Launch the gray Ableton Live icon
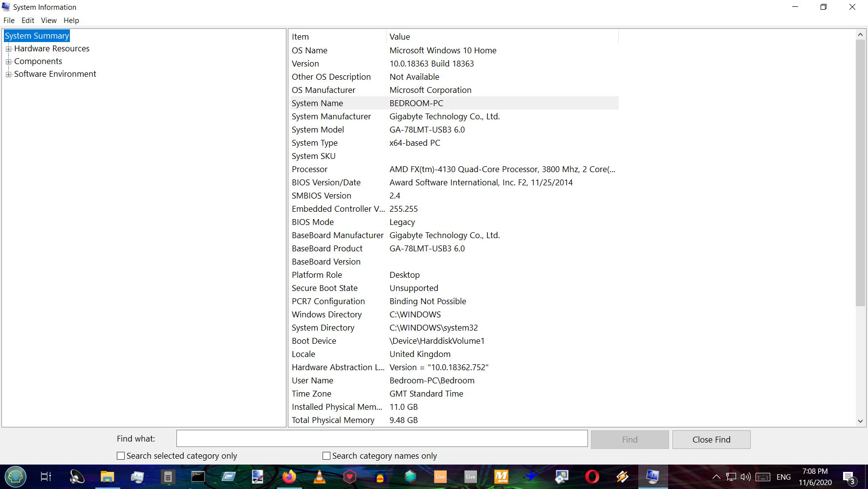The height and width of the screenshot is (489, 868). (x=471, y=476)
